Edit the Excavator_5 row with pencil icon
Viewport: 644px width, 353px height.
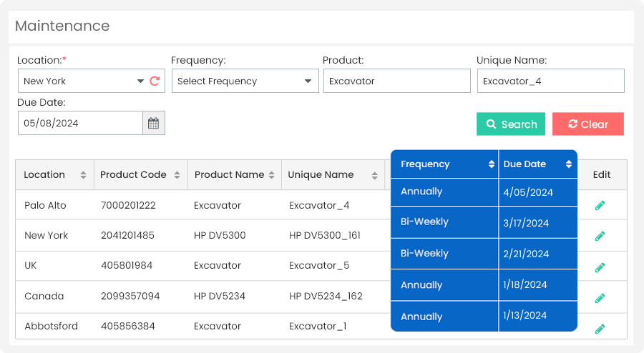tap(600, 267)
